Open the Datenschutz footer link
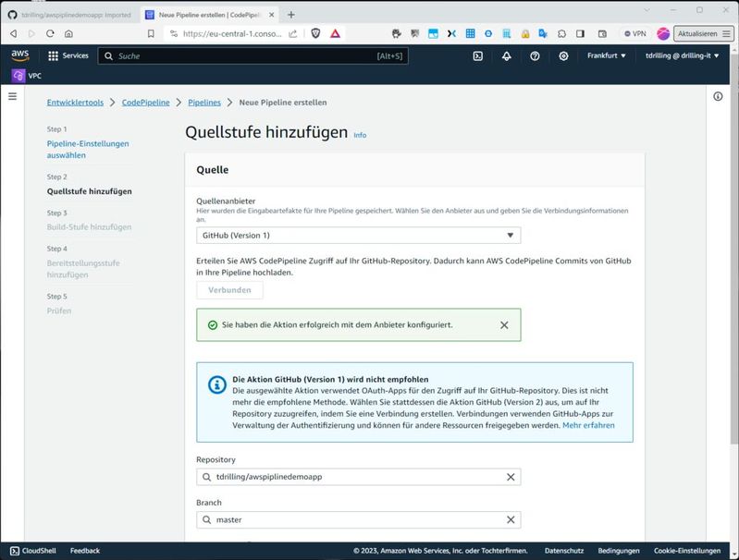Viewport: 739px width, 560px height. click(564, 551)
